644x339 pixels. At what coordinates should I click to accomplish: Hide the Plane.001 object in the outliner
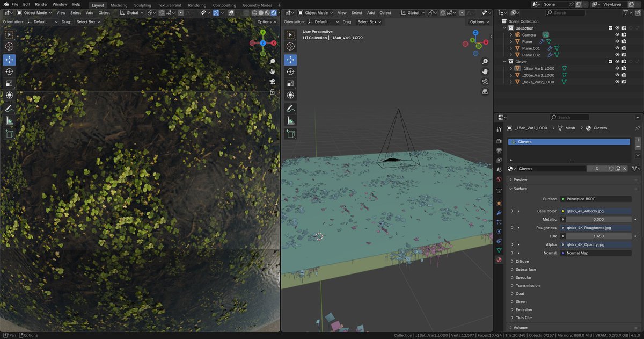617,48
